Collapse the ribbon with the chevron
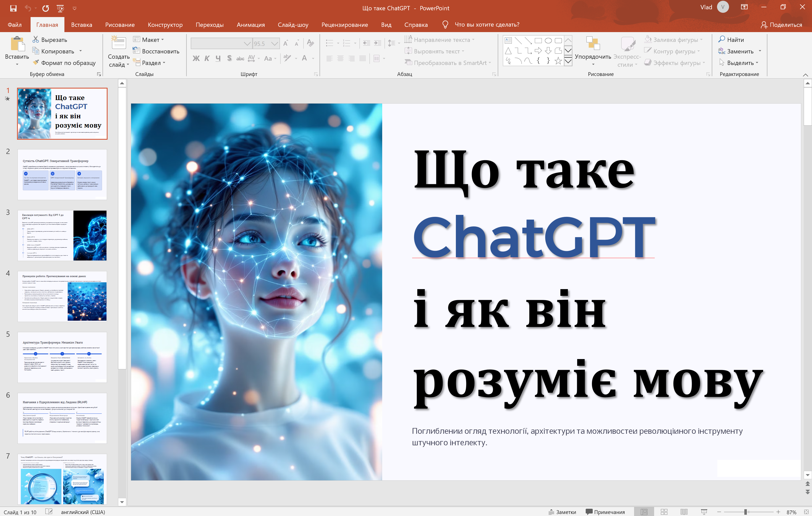This screenshot has width=812, height=516. pyautogui.click(x=805, y=74)
